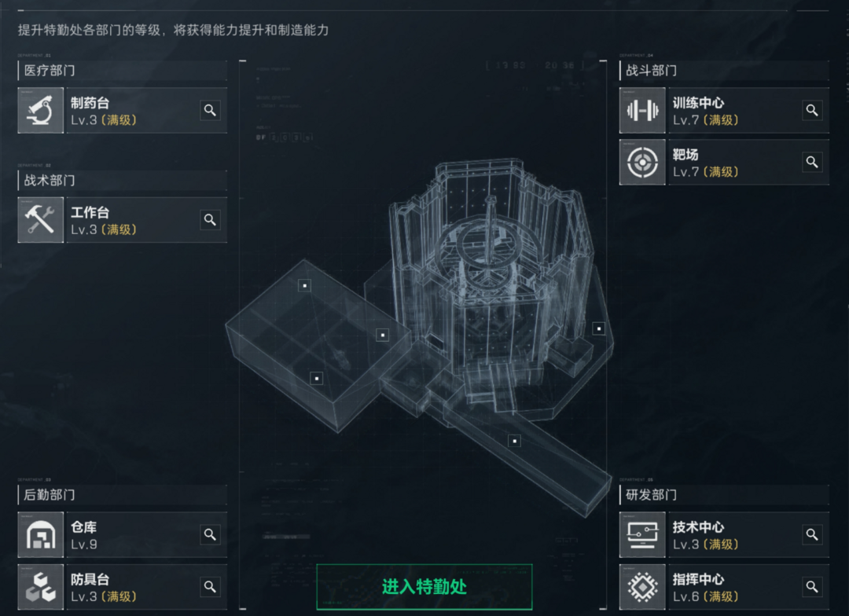849x616 pixels.
Task: Click the 制药台 microscope icon
Action: click(41, 111)
